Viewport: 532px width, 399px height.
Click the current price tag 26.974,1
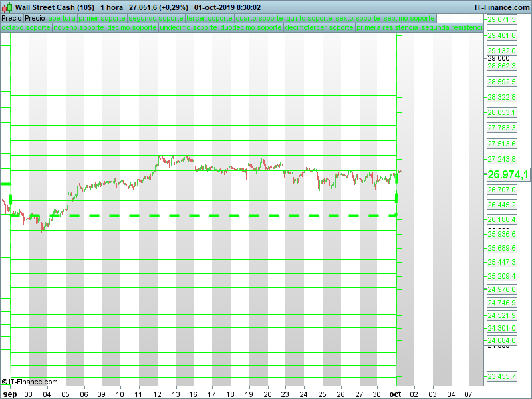coord(508,175)
